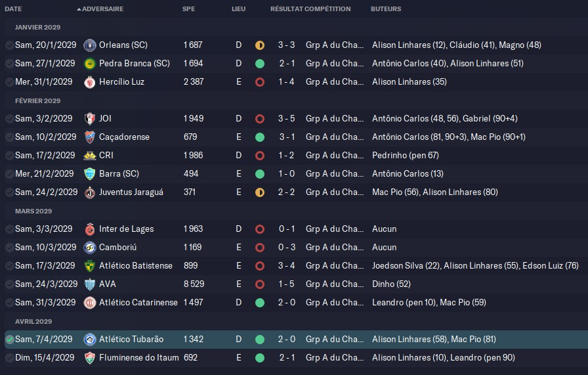This screenshot has height=375, width=588.
Task: Click the Atlético Batistense team crest
Action: (x=90, y=266)
